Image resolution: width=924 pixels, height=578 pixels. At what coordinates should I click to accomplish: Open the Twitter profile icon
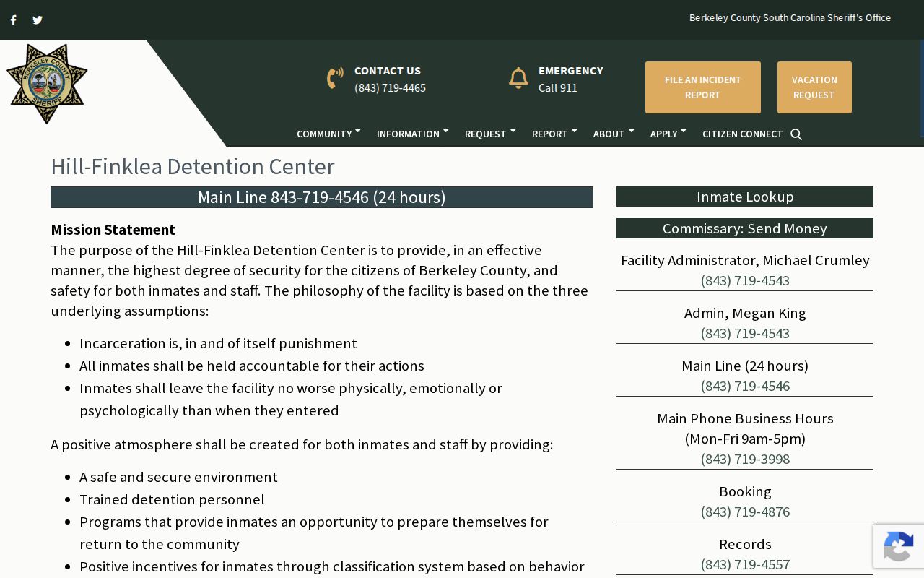click(38, 20)
